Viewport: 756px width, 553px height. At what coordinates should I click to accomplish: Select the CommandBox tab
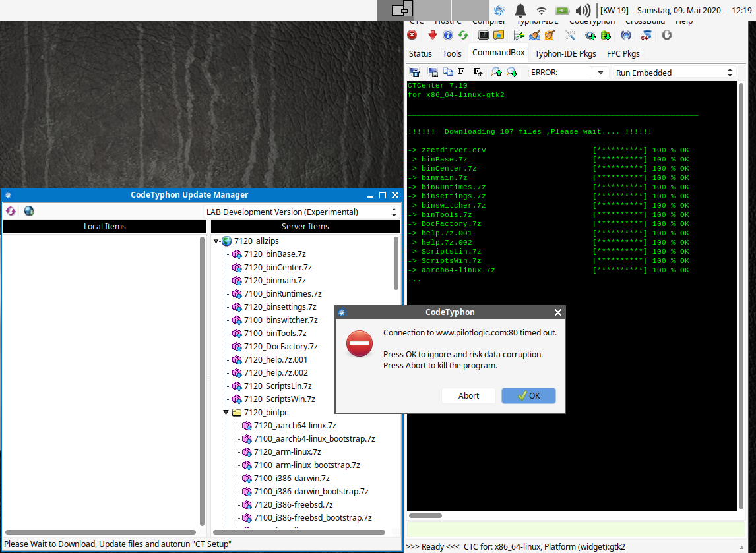(x=498, y=53)
